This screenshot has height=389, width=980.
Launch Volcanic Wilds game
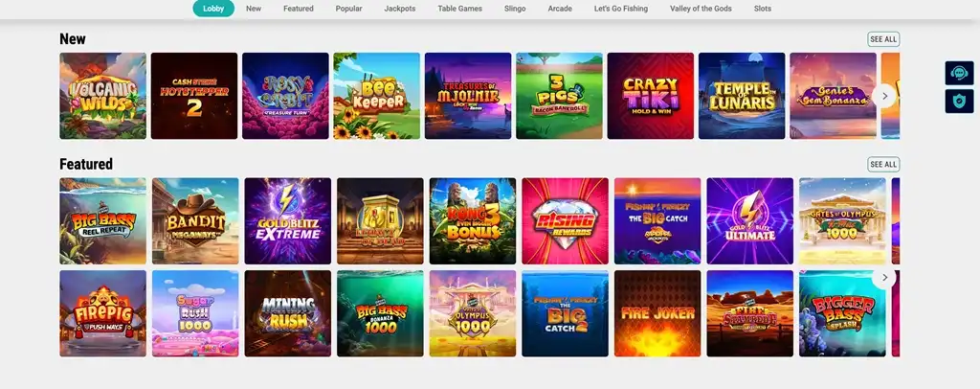point(103,96)
